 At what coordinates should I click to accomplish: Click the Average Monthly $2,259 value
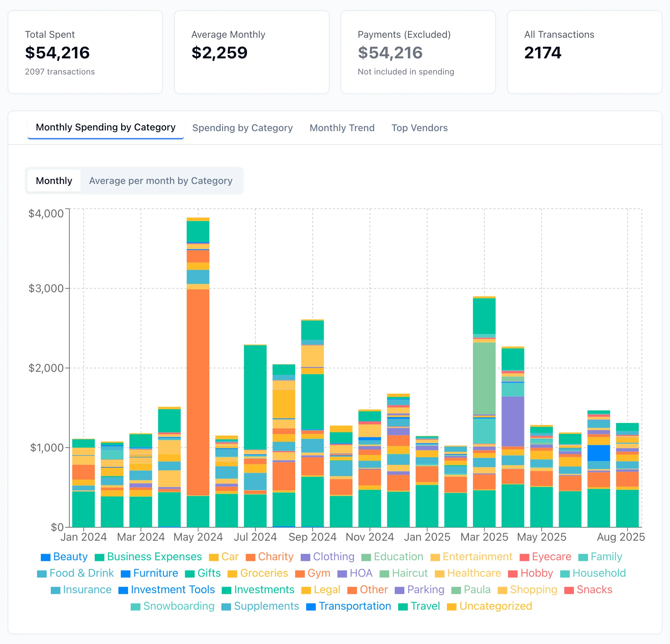point(219,53)
